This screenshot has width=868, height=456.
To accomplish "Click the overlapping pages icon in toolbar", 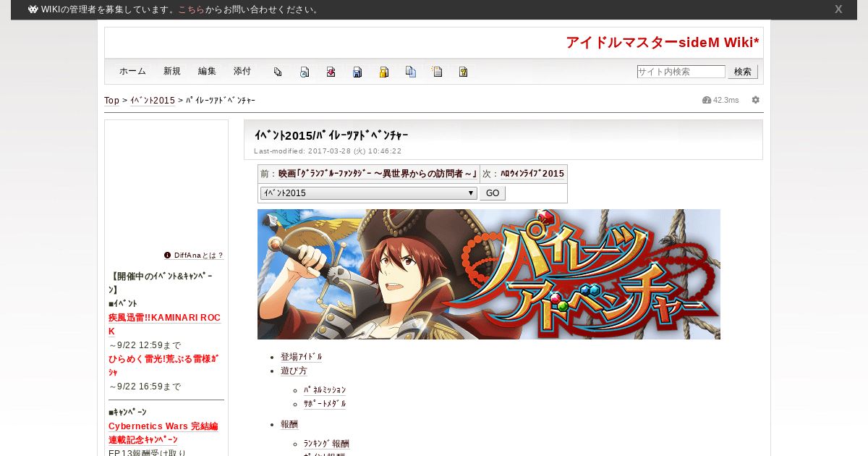I will [278, 72].
